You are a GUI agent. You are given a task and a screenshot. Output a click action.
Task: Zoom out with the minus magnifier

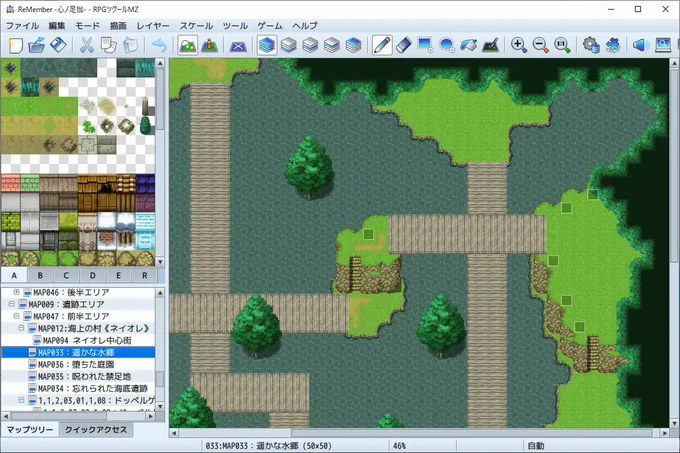540,45
